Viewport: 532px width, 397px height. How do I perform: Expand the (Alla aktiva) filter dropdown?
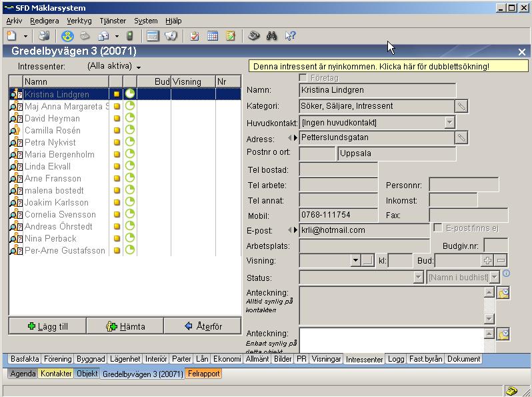139,67
